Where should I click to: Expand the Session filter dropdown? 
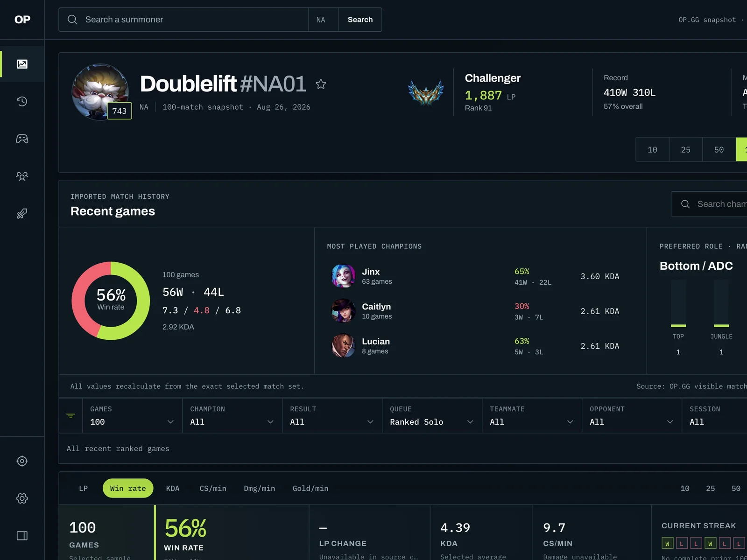(x=714, y=416)
